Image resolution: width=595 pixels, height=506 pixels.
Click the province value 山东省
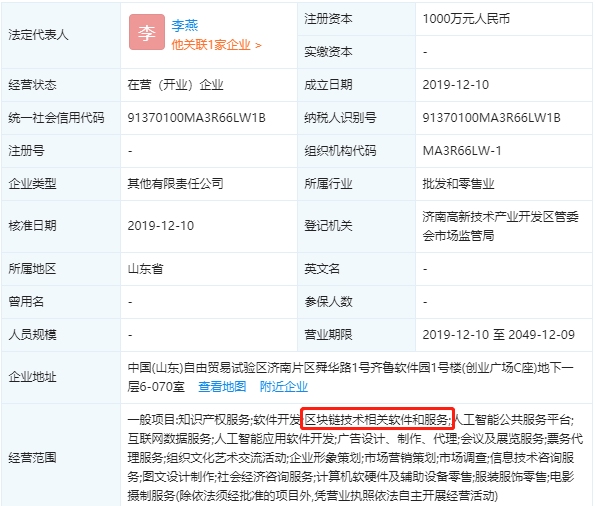[145, 269]
